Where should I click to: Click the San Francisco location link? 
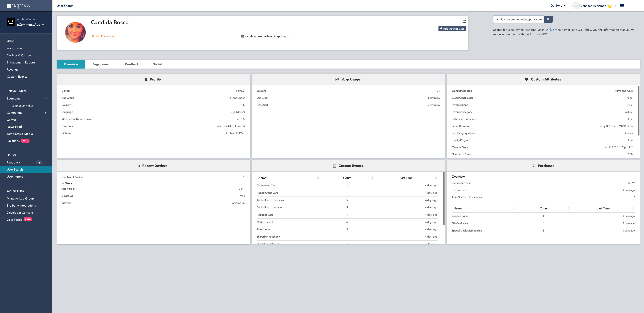(x=105, y=36)
